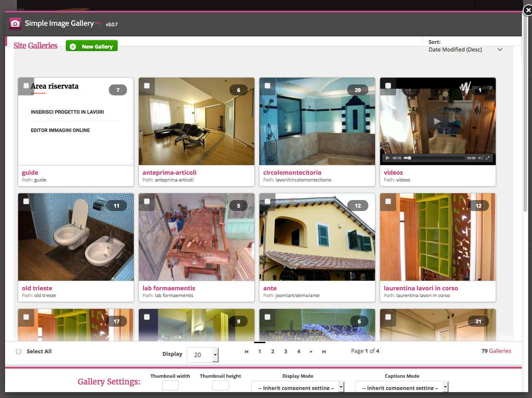This screenshot has width=532, height=398.
Task: Click into the Thumbnail width field
Action: tap(170, 385)
